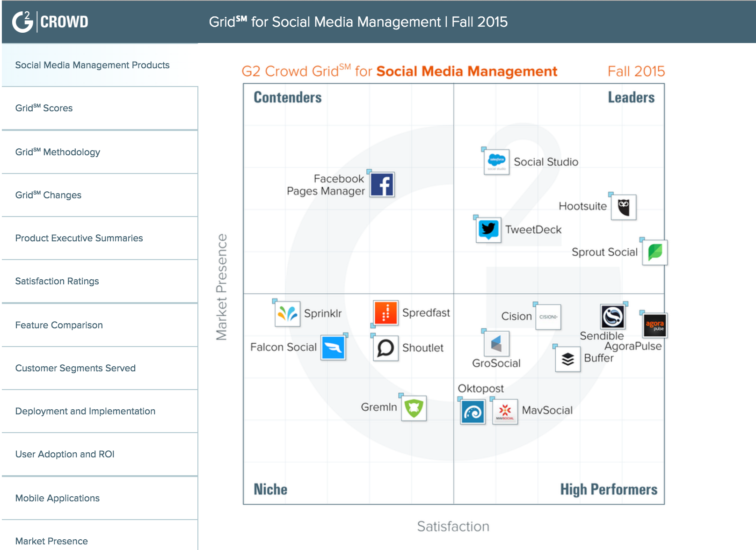This screenshot has height=550, width=756.
Task: Select Customer Segments Served
Action: pyautogui.click(x=100, y=368)
